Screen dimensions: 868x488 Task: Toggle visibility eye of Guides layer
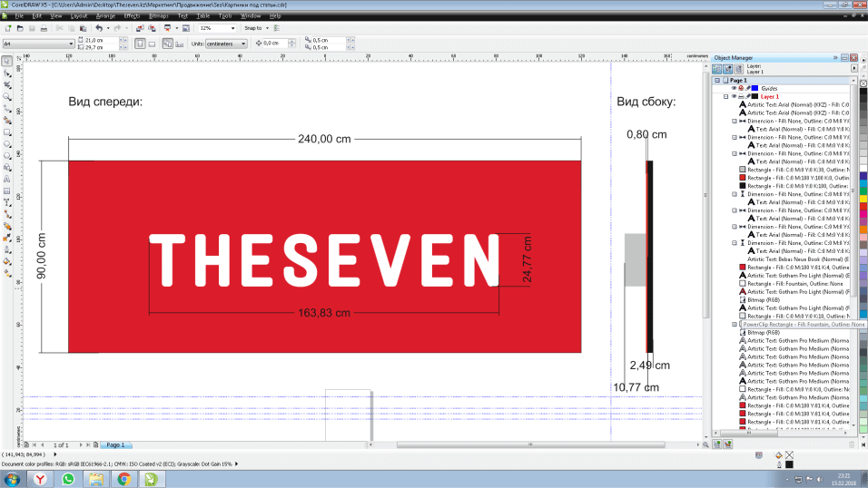click(x=734, y=89)
